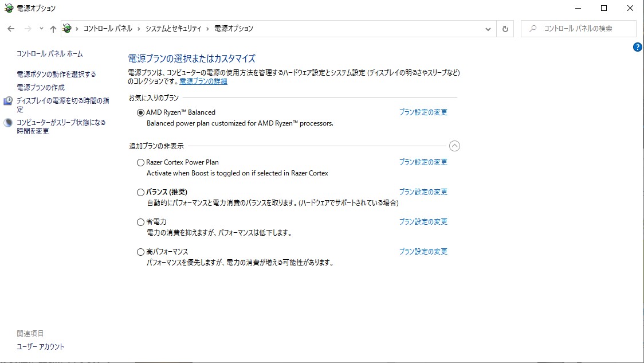Click the コントロール パネルの検索 search field
Viewport: 644px width, 363px height.
[x=579, y=28]
